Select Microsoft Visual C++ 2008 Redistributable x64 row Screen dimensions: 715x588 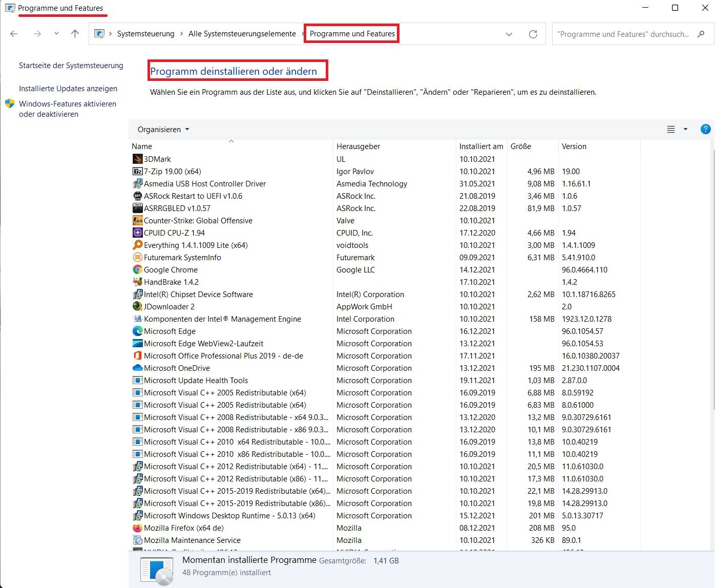point(385,417)
